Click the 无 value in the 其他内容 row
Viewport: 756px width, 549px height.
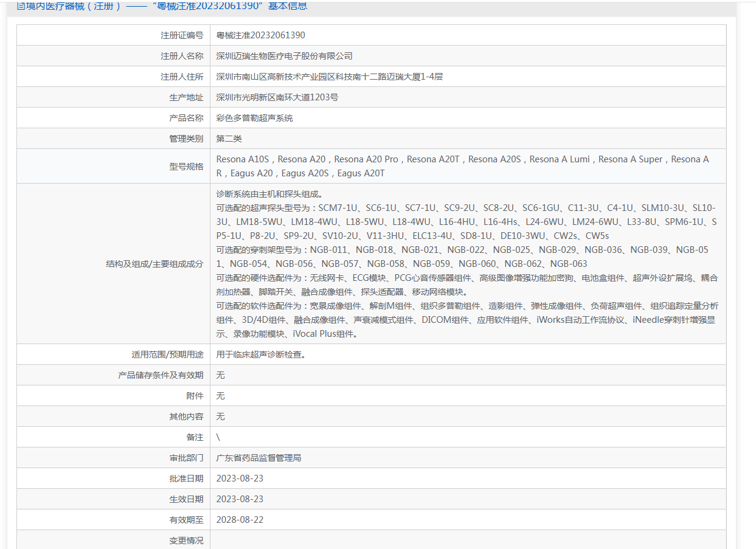coord(221,416)
